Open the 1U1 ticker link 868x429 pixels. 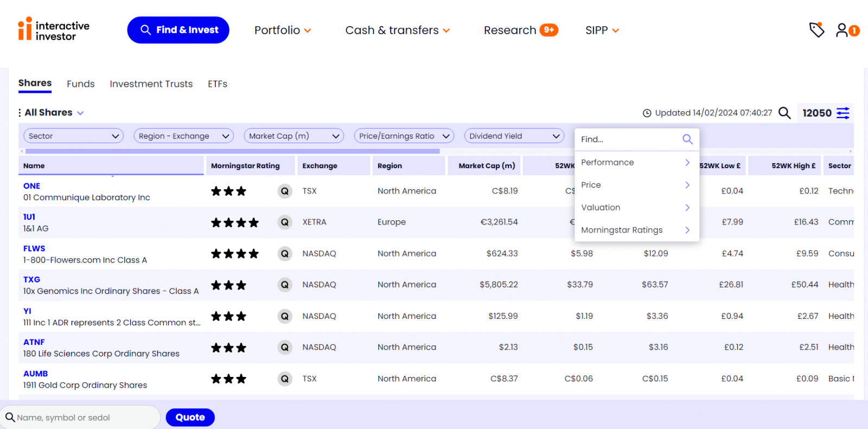point(29,217)
